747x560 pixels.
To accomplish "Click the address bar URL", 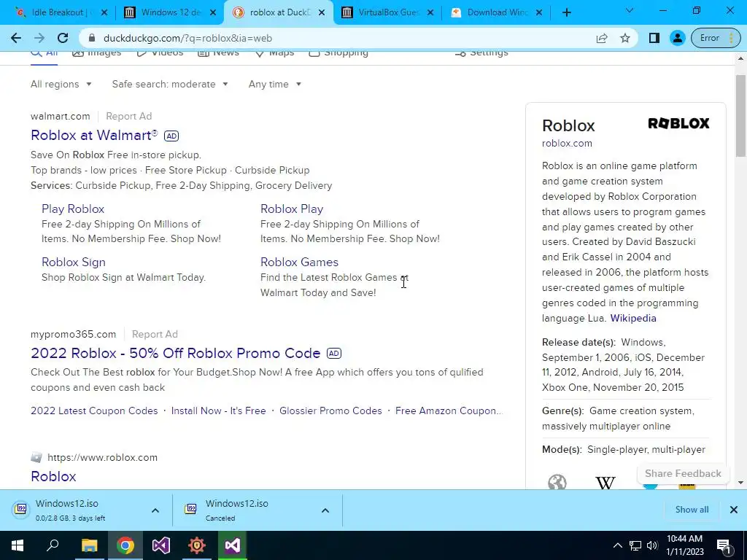I will tap(187, 38).
